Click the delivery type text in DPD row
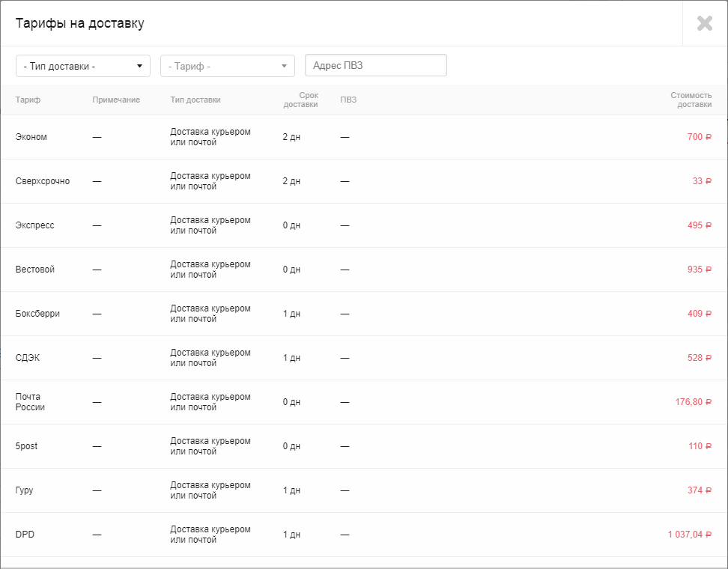Image resolution: width=728 pixels, height=569 pixels. tap(210, 535)
